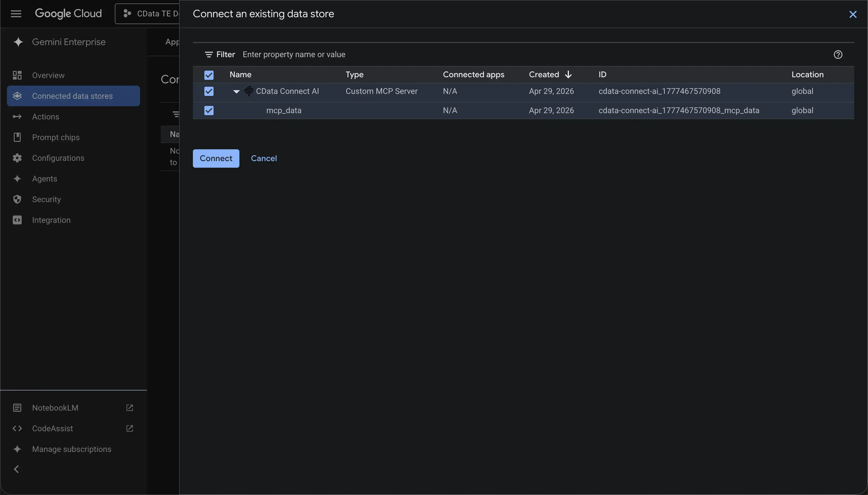Select the CData Connect AI name cell

coord(287,91)
